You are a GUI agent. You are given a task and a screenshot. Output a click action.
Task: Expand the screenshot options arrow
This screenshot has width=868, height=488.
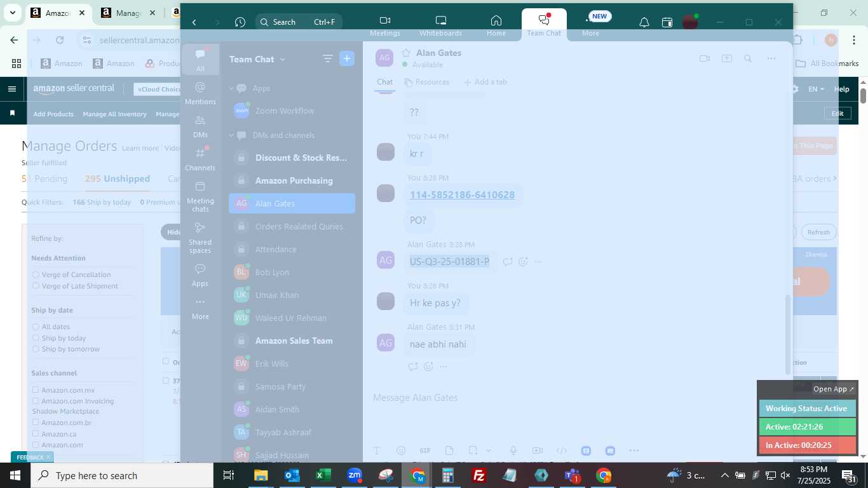pos(489,451)
